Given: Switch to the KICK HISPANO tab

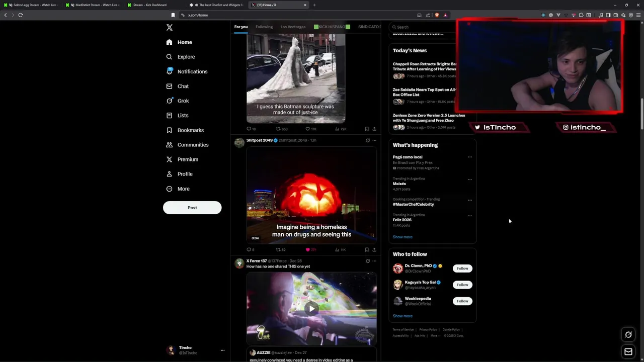Looking at the screenshot, I should 332,27.
